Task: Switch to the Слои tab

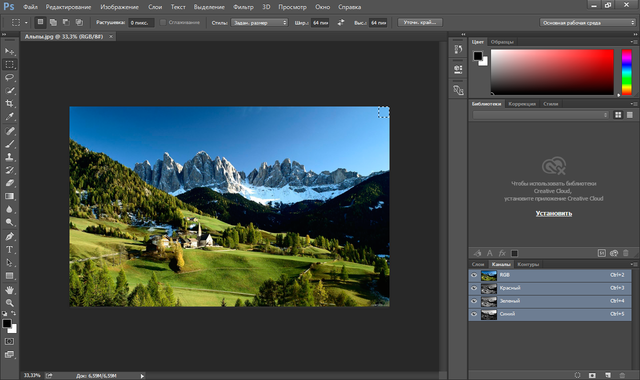Action: pyautogui.click(x=478, y=264)
